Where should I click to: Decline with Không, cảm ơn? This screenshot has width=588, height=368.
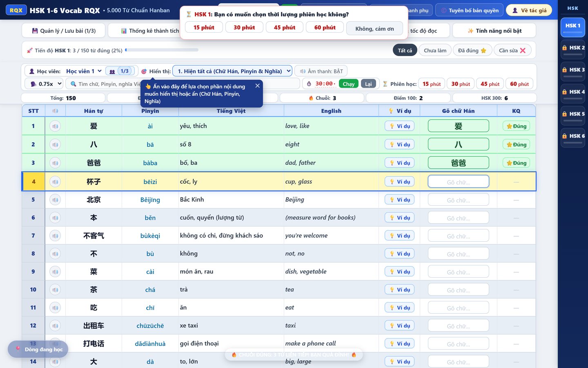tap(374, 29)
